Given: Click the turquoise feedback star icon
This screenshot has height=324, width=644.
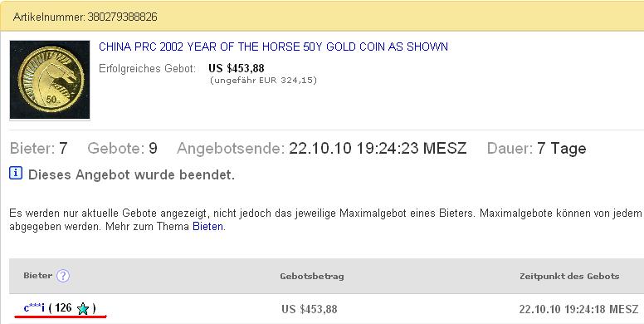Looking at the screenshot, I should [x=83, y=308].
